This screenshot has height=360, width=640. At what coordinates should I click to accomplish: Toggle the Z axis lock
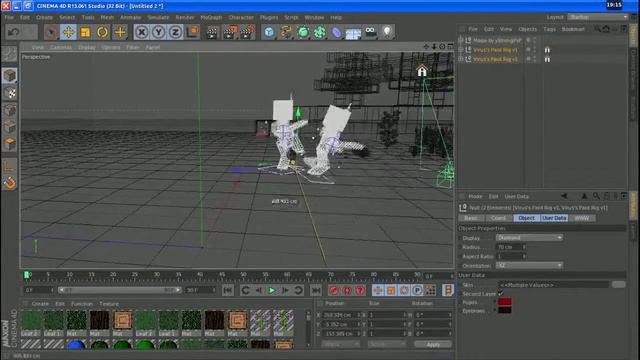176,32
